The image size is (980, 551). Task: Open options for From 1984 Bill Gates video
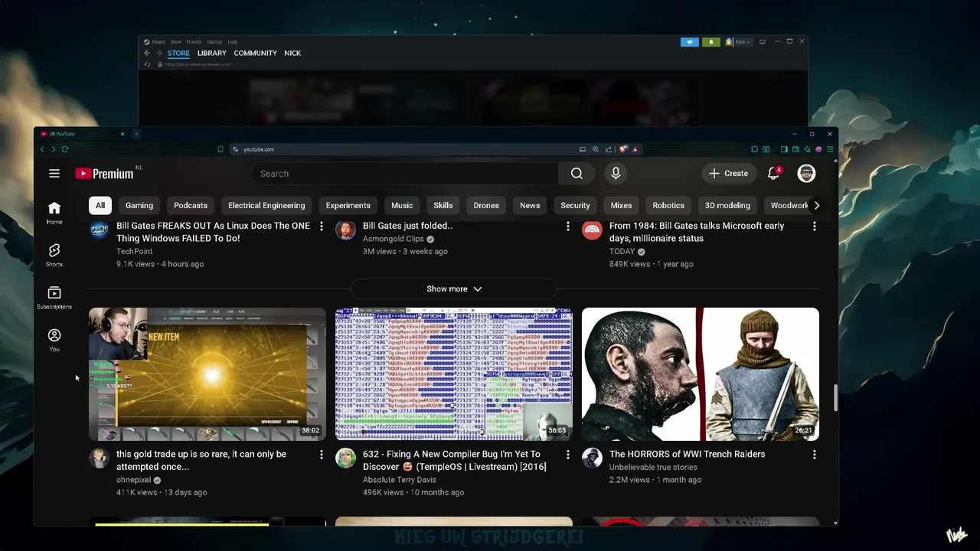(x=815, y=227)
